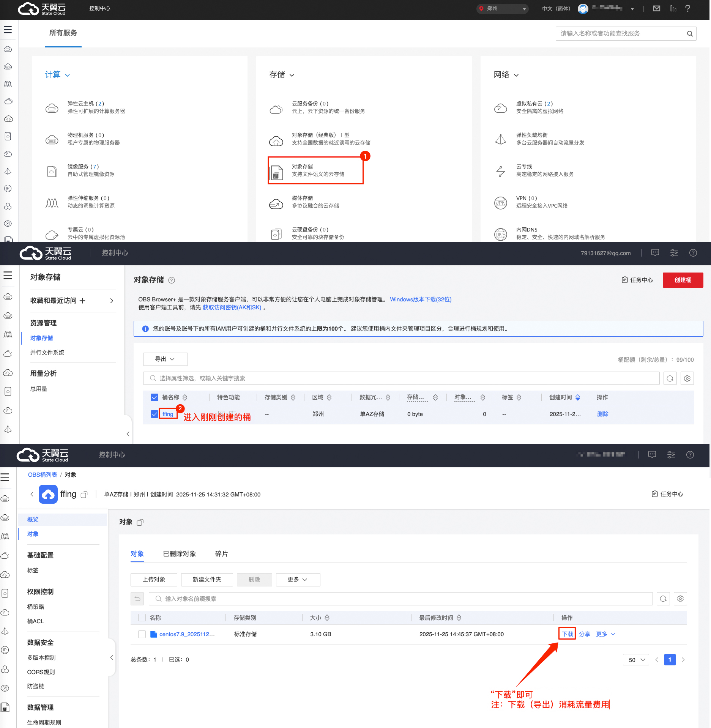Open 桶策略 in the left sidebar
Screen dimensions: 711x728
click(36, 607)
